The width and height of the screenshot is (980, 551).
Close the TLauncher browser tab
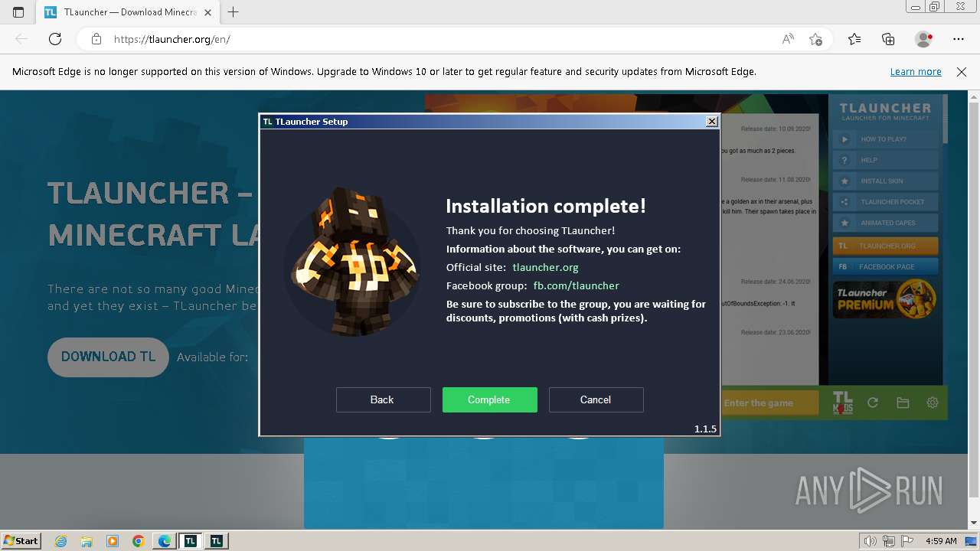tap(209, 12)
